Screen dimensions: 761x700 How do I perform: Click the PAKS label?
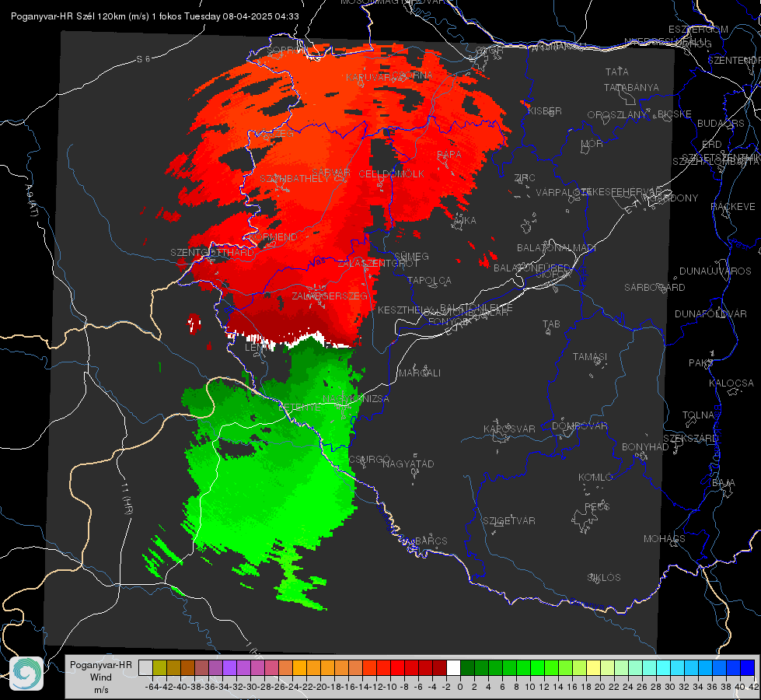701,363
